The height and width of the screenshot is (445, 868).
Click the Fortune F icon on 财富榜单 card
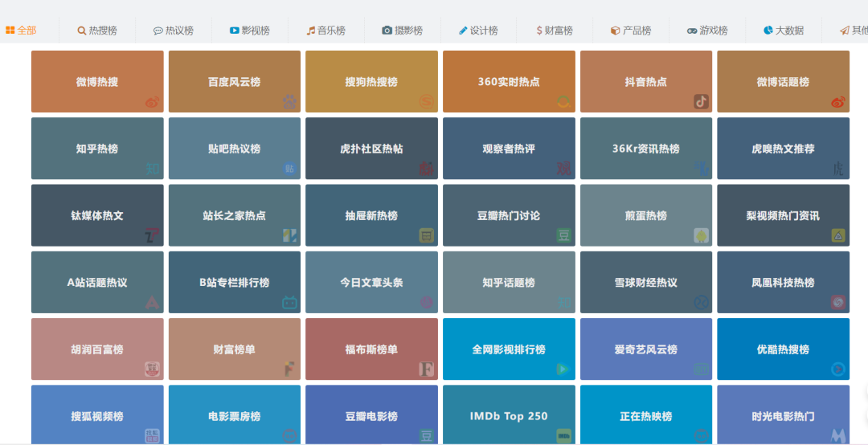pyautogui.click(x=289, y=369)
